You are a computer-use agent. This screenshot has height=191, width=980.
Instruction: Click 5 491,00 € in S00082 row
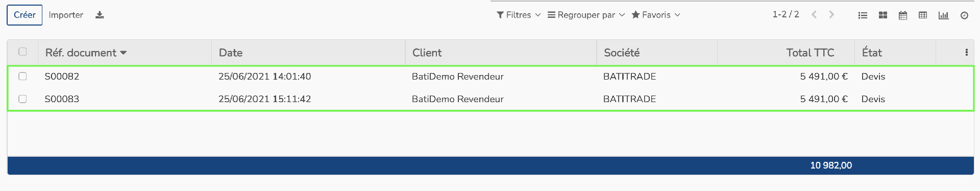click(824, 77)
